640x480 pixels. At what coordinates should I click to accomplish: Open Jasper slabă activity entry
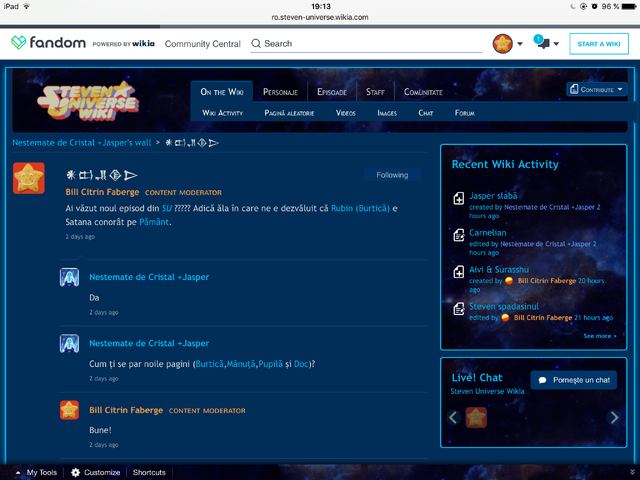493,196
